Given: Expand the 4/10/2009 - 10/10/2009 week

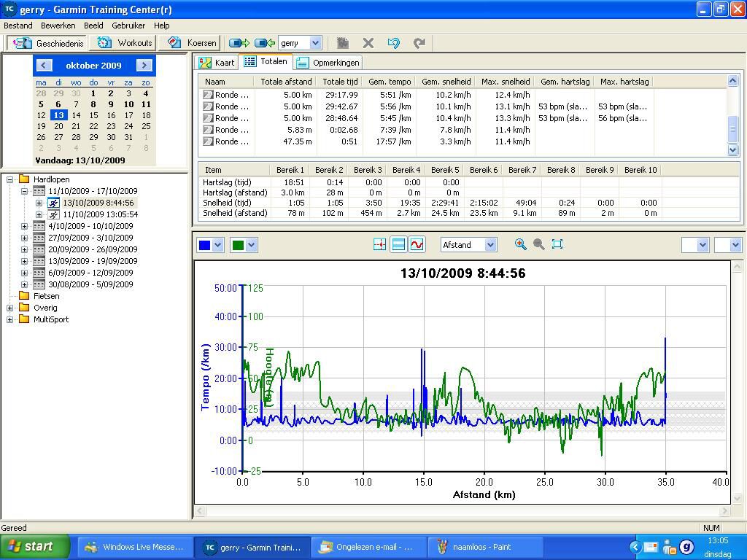Looking at the screenshot, I should point(24,226).
